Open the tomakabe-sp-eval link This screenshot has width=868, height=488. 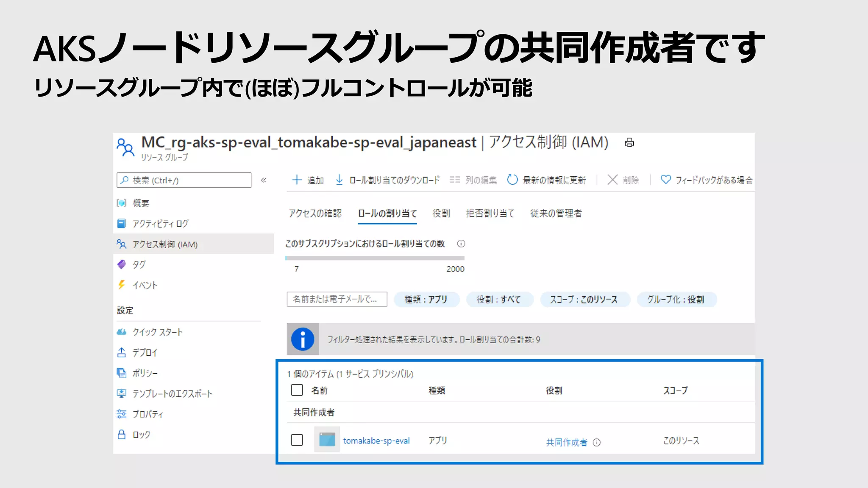[x=376, y=441]
